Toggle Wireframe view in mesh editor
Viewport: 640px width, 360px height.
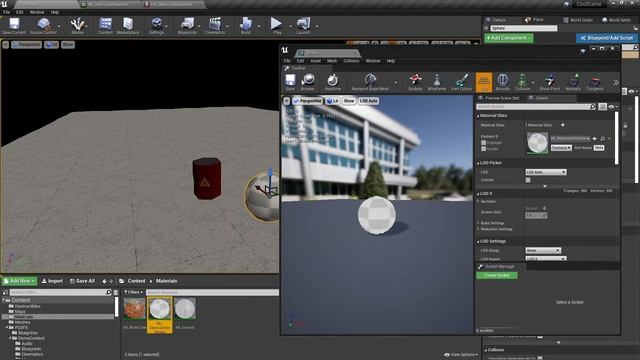tap(437, 82)
